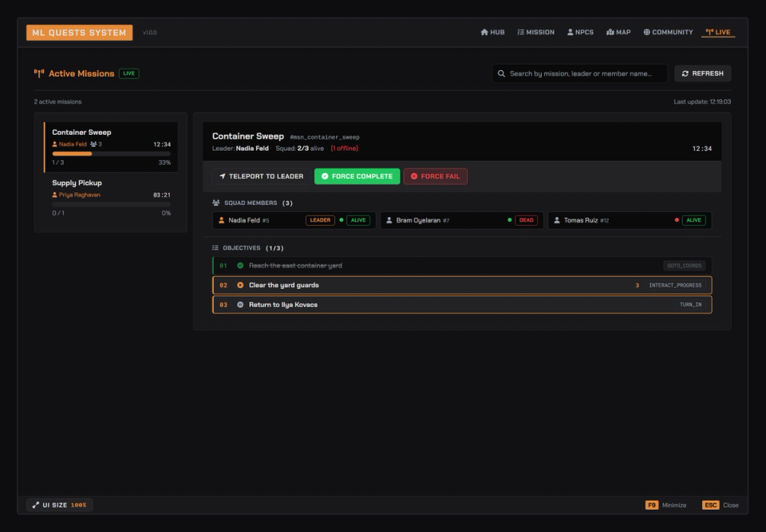Click the ESC Close hint

pyautogui.click(x=721, y=505)
